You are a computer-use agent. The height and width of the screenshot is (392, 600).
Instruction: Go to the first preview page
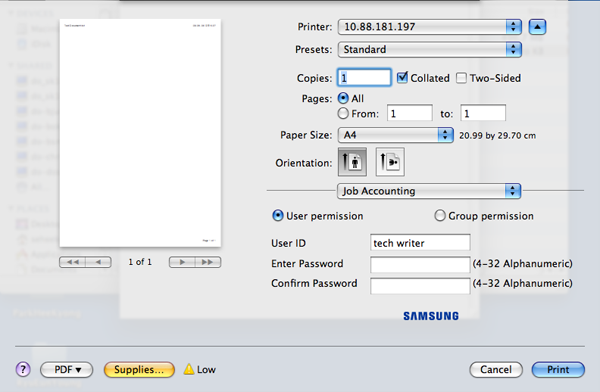pyautogui.click(x=73, y=262)
